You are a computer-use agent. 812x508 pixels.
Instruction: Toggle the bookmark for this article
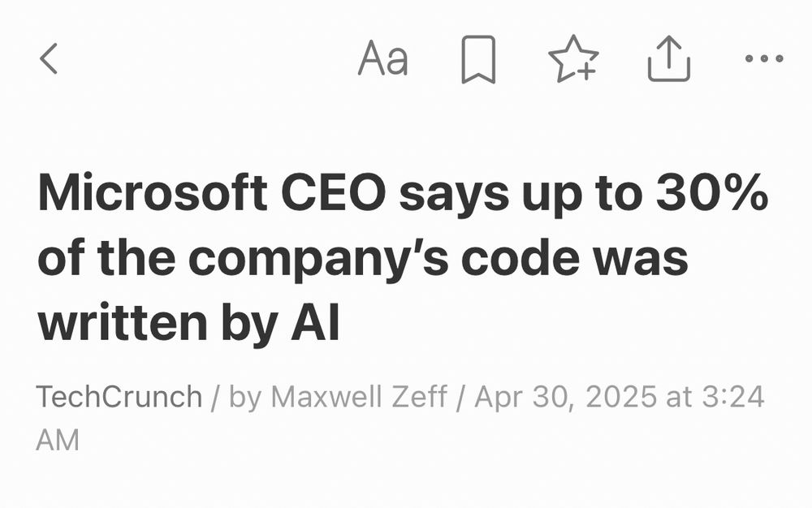coord(478,60)
